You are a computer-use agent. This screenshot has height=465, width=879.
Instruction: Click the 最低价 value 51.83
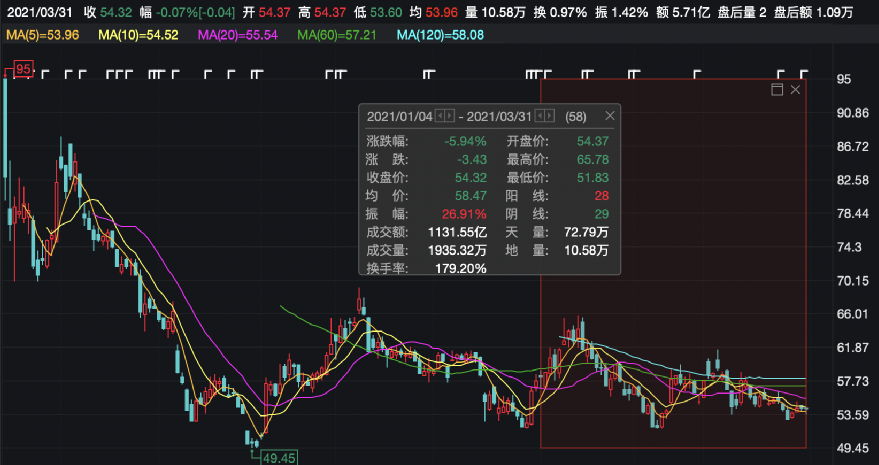(x=593, y=178)
